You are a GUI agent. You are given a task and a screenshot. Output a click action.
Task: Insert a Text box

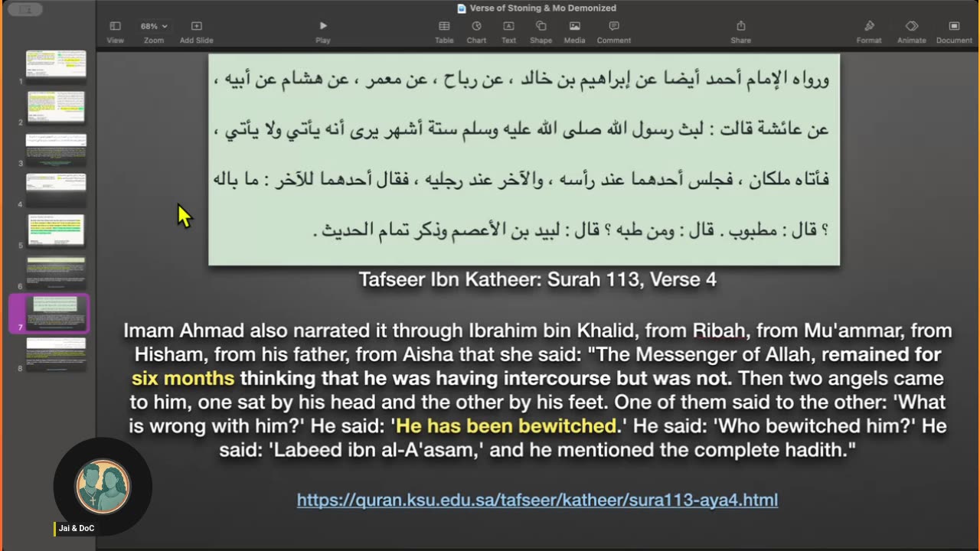[x=508, y=31]
